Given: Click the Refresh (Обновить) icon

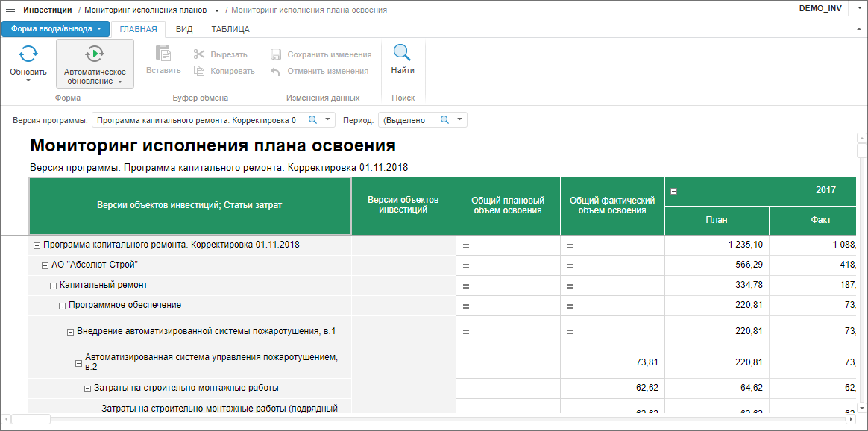Looking at the screenshot, I should (x=28, y=54).
